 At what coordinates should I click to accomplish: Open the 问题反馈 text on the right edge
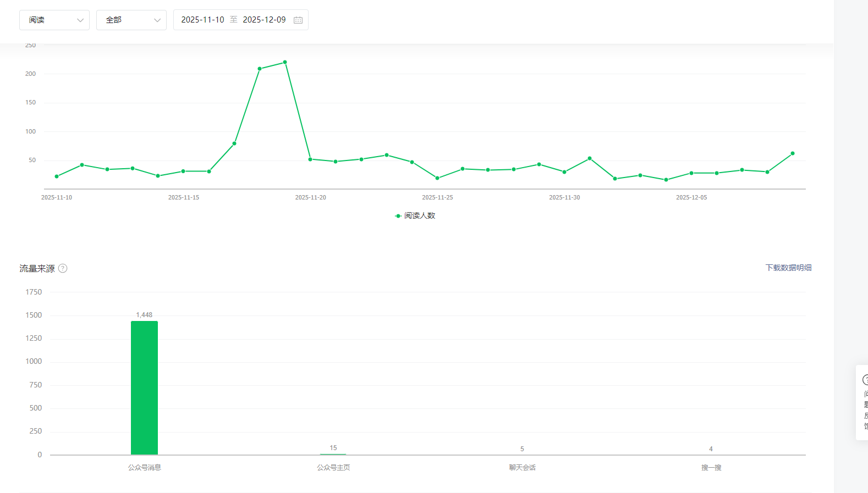[x=865, y=410]
